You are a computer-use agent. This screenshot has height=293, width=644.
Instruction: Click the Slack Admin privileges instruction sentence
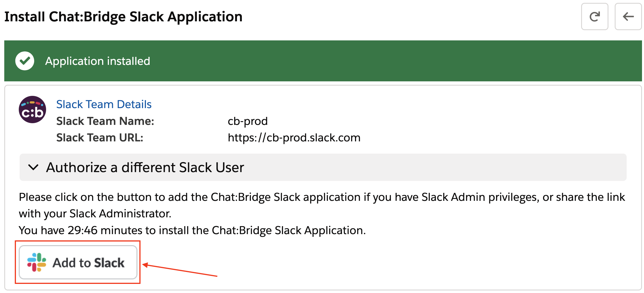[x=321, y=197]
